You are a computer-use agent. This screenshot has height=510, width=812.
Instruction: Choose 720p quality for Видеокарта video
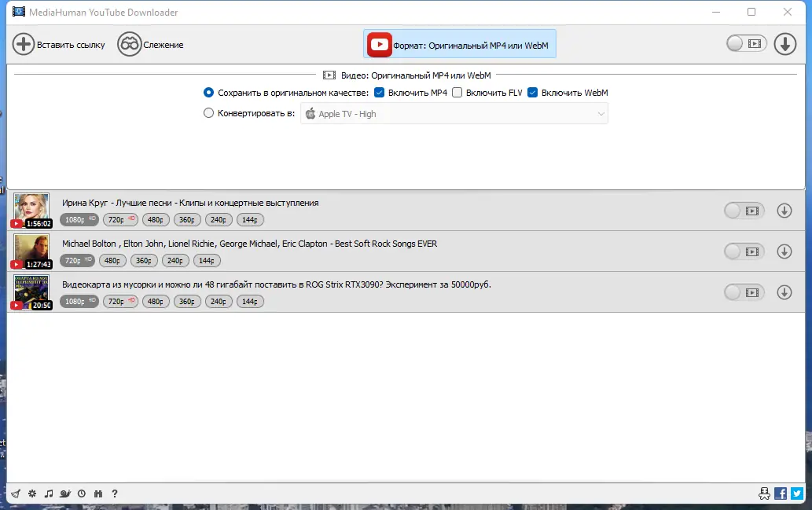[x=121, y=301]
